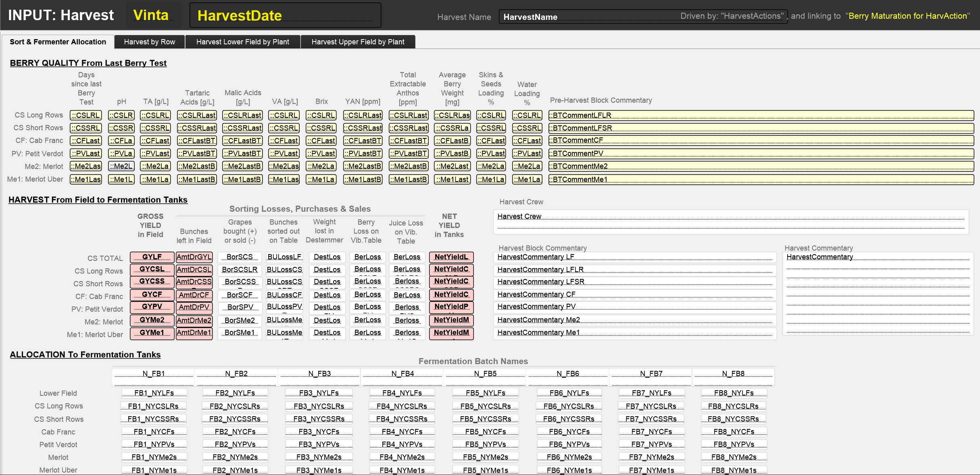Click the N_FB3 batch name field

(x=319, y=377)
